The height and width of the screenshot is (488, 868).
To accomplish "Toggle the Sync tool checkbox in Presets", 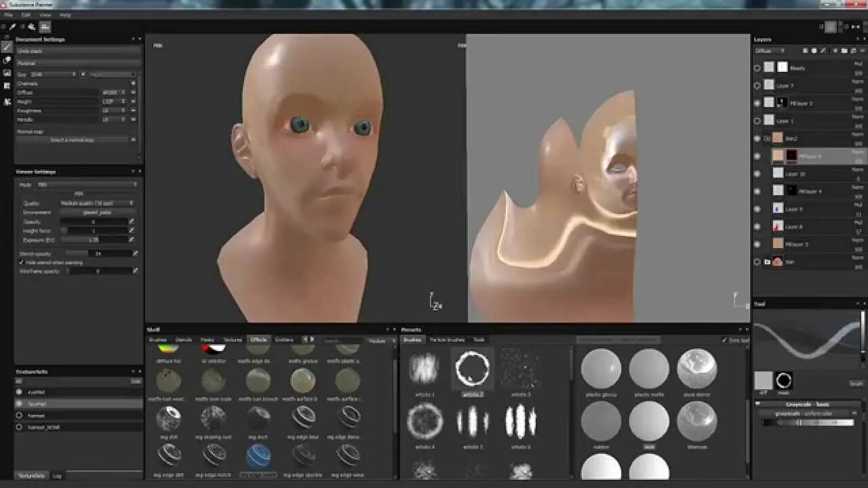I will [x=724, y=340].
